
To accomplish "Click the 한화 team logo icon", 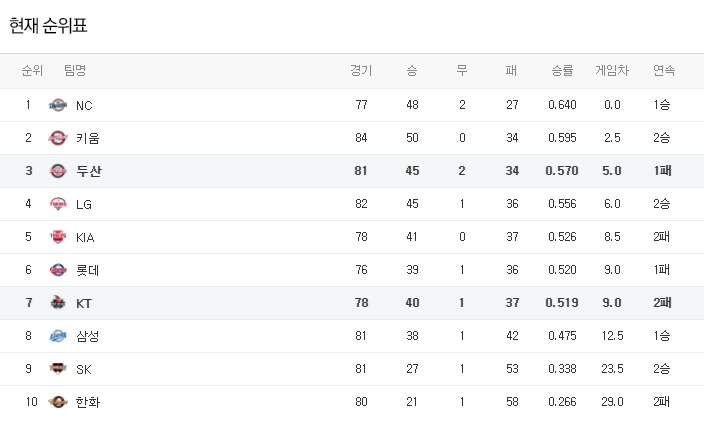I will tap(58, 402).
